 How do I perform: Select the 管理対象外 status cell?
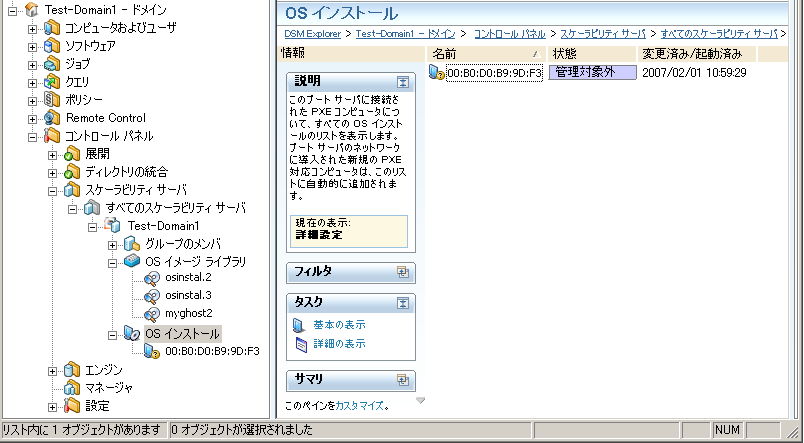(592, 72)
